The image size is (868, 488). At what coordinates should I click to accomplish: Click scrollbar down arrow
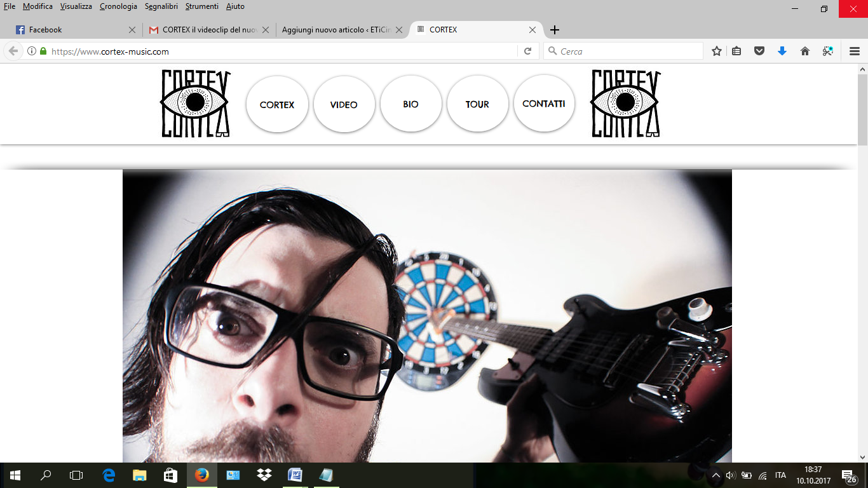(x=862, y=457)
